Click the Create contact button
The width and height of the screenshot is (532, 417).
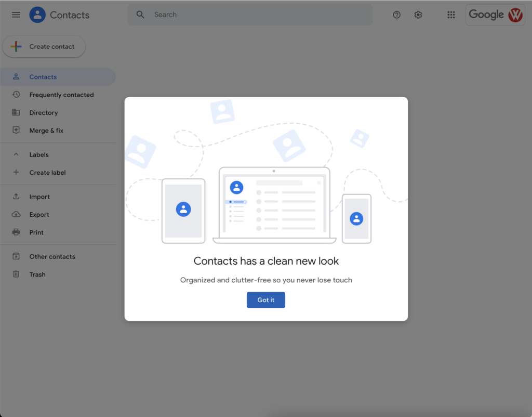pyautogui.click(x=44, y=46)
